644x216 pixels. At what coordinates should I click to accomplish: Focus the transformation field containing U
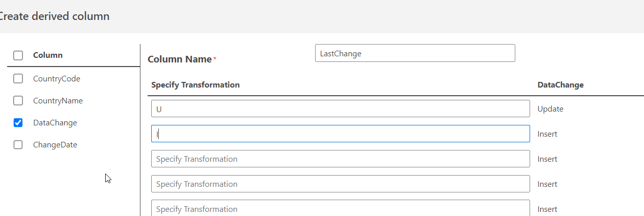coord(340,109)
